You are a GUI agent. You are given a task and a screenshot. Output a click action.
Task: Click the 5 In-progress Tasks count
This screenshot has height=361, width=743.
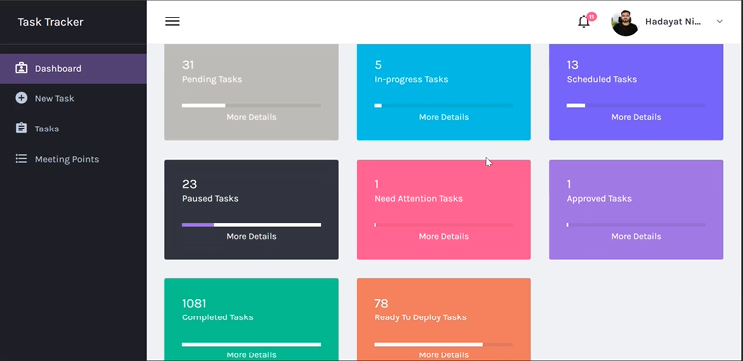378,65
